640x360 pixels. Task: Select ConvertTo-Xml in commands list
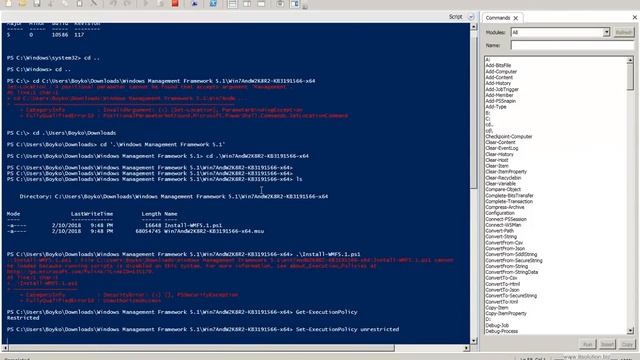click(x=502, y=302)
